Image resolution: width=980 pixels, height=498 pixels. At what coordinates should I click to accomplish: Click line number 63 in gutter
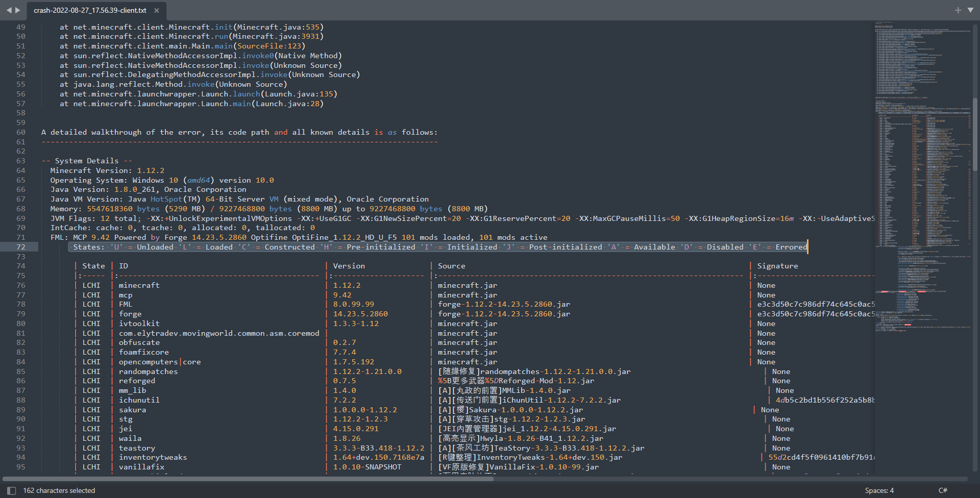(x=20, y=161)
